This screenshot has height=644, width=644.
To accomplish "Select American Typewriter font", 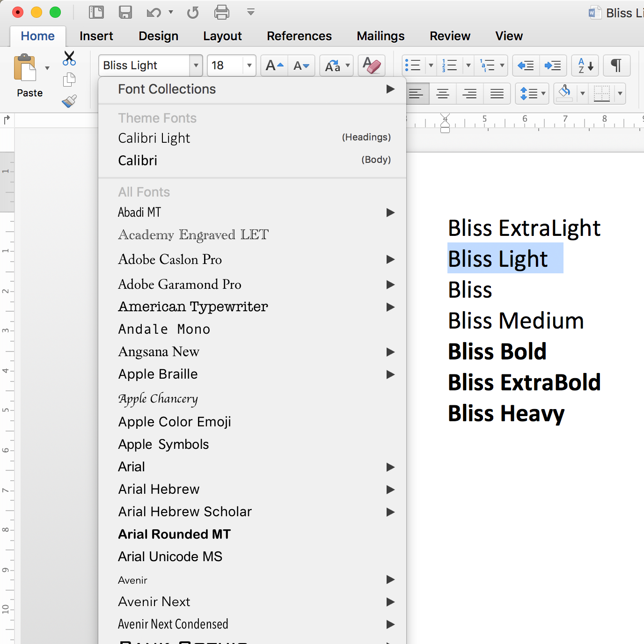I will click(x=252, y=307).
